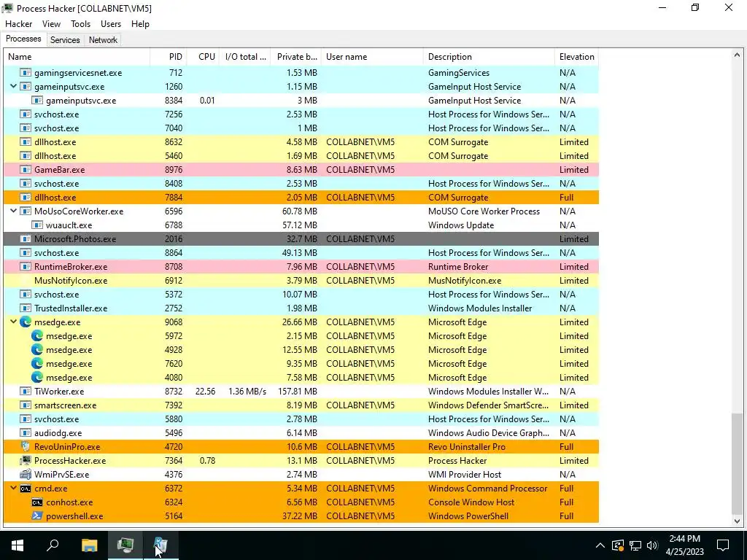Click the Edge icon for msedge.exe PID 4080
747x560 pixels.
(37, 378)
